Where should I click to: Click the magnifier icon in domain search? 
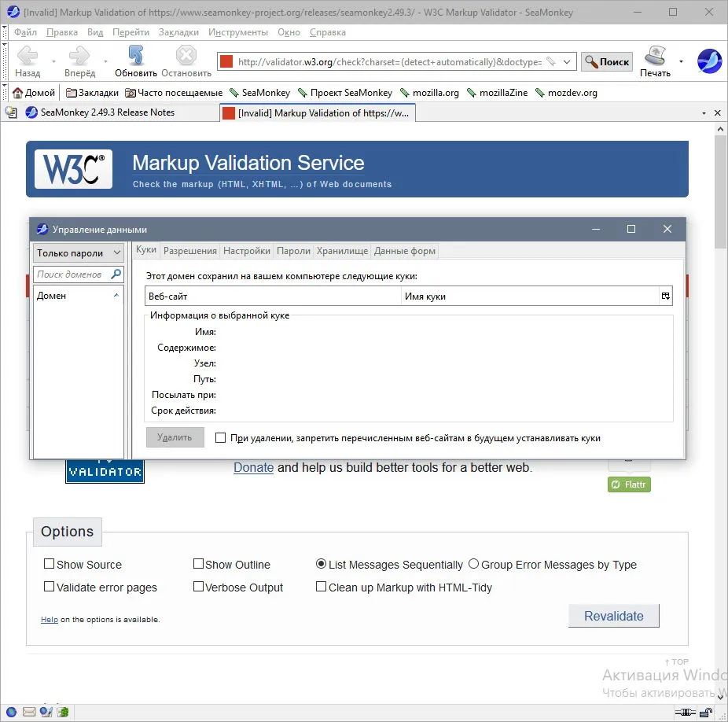[116, 274]
